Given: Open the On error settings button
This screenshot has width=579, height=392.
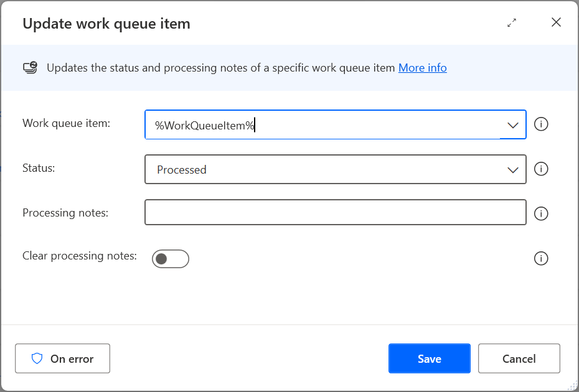Looking at the screenshot, I should click(62, 358).
